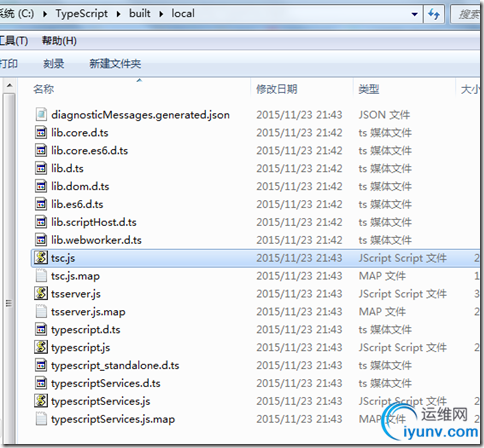Expand the arrow after 系统 (C:) in breadcrumb
484x448 pixels.
pos(45,14)
